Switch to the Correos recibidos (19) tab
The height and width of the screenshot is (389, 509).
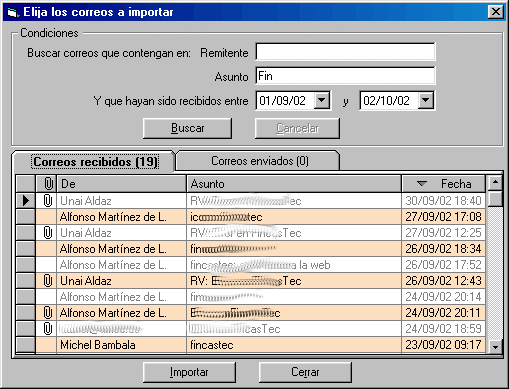95,162
